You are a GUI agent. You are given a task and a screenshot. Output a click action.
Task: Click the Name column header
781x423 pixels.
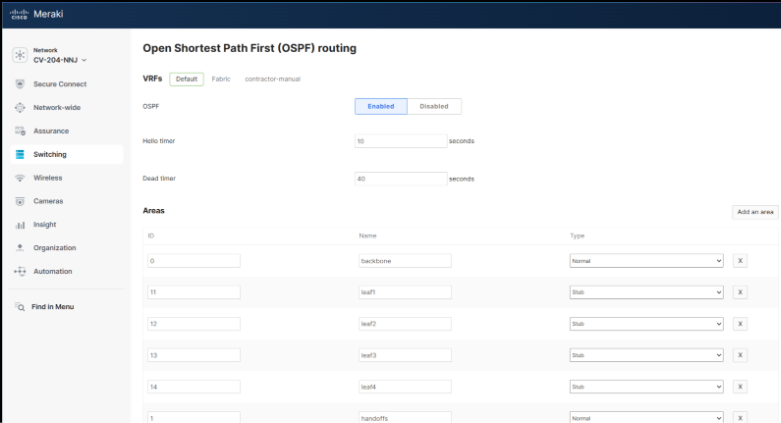pos(368,236)
